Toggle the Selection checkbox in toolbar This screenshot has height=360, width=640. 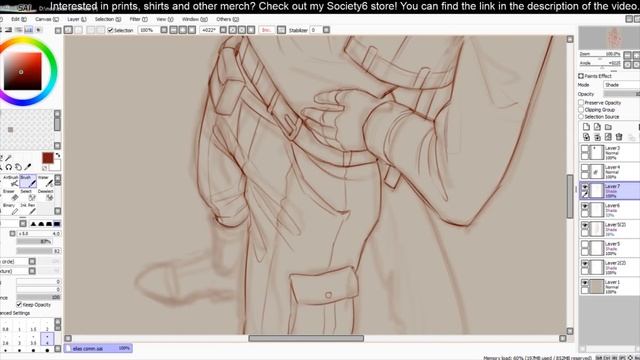coord(110,30)
